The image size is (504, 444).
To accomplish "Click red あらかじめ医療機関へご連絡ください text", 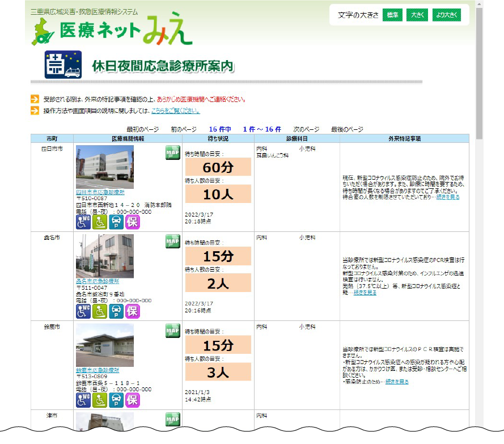I will [x=201, y=99].
